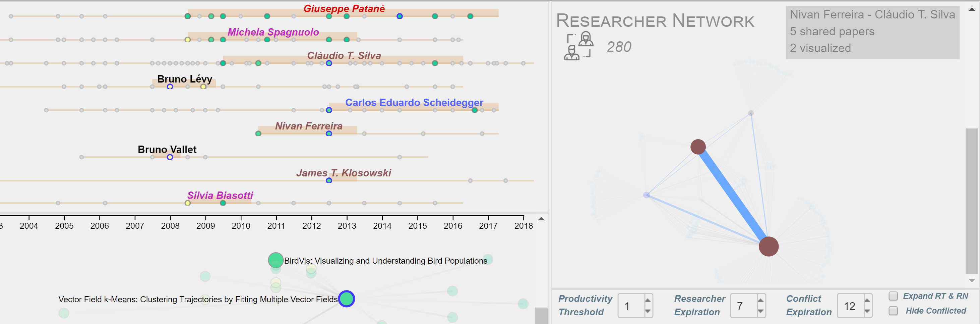Click the Vector Field k-Means paper node
Screen dimensions: 980x324
click(346, 299)
